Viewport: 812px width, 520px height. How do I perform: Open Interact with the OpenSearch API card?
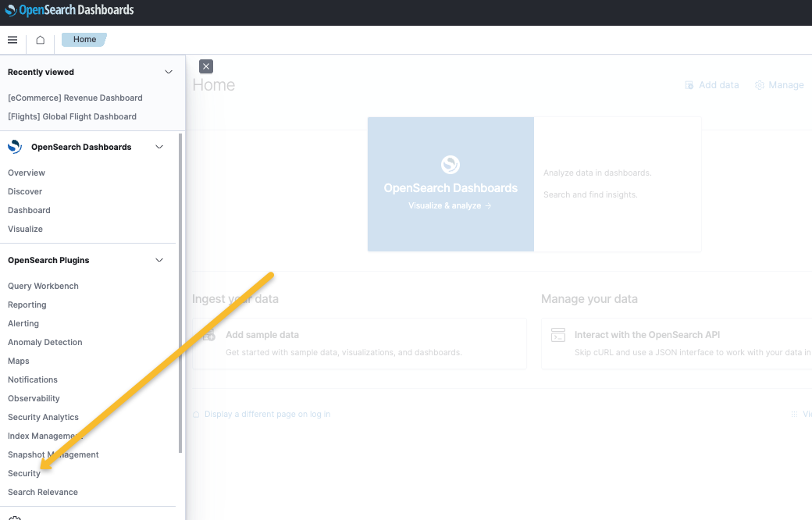677,344
